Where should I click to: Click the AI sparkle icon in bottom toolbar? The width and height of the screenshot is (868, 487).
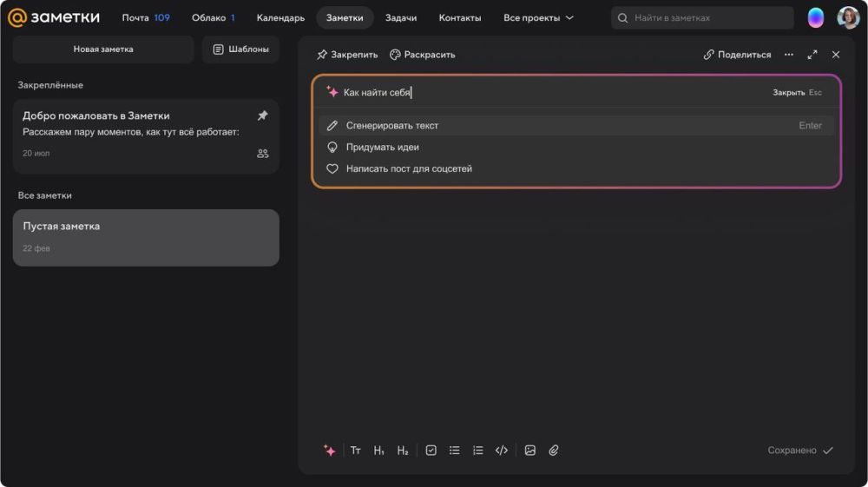point(330,451)
